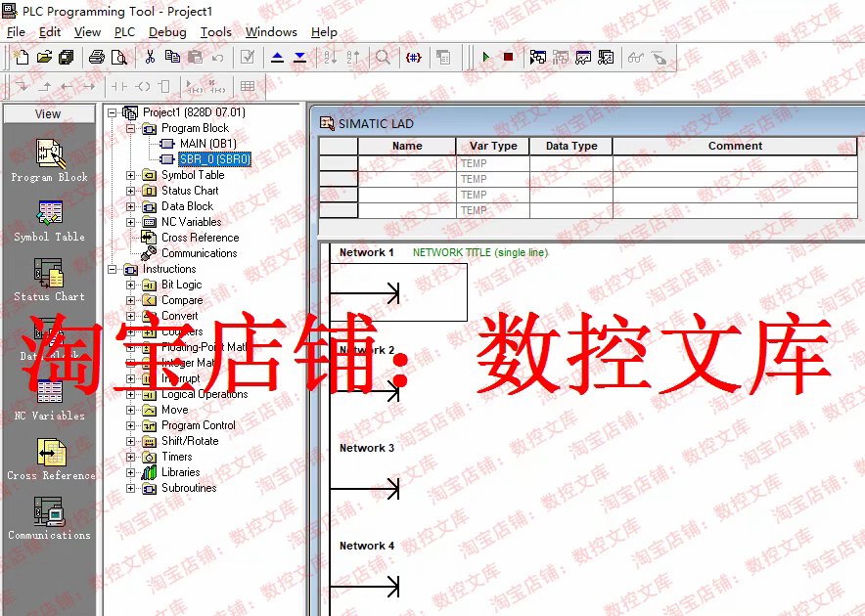Open the Windows menu
The height and width of the screenshot is (616, 865).
271,32
